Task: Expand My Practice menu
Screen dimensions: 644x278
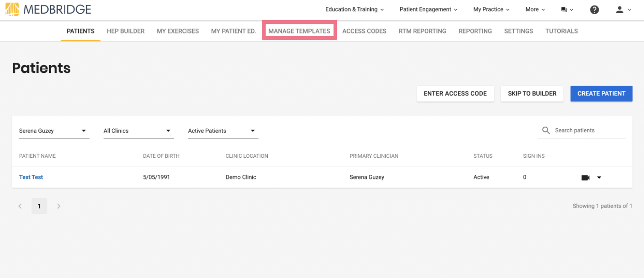Action: coord(491,9)
